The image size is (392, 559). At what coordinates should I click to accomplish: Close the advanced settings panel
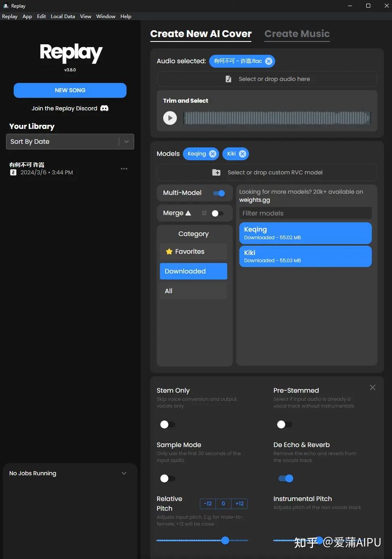(373, 387)
